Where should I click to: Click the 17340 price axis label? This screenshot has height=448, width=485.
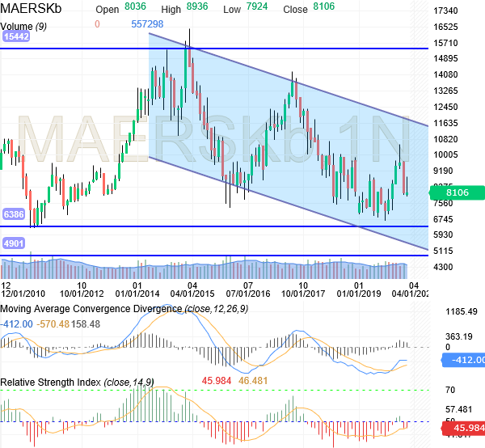(445, 11)
